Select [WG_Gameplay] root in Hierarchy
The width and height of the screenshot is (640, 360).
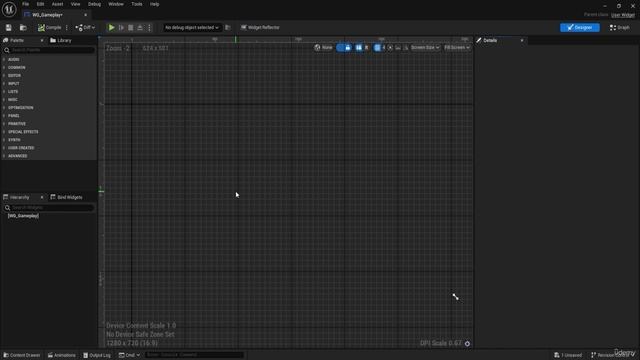tap(23, 216)
